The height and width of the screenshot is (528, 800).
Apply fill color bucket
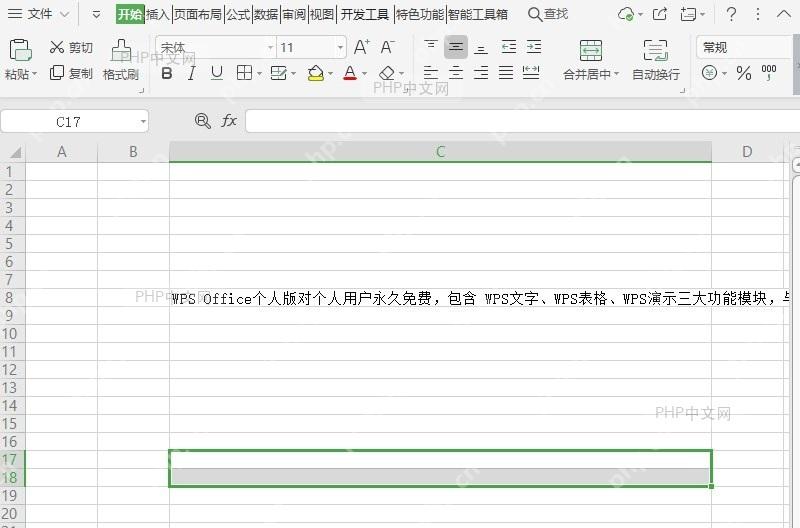(x=316, y=73)
